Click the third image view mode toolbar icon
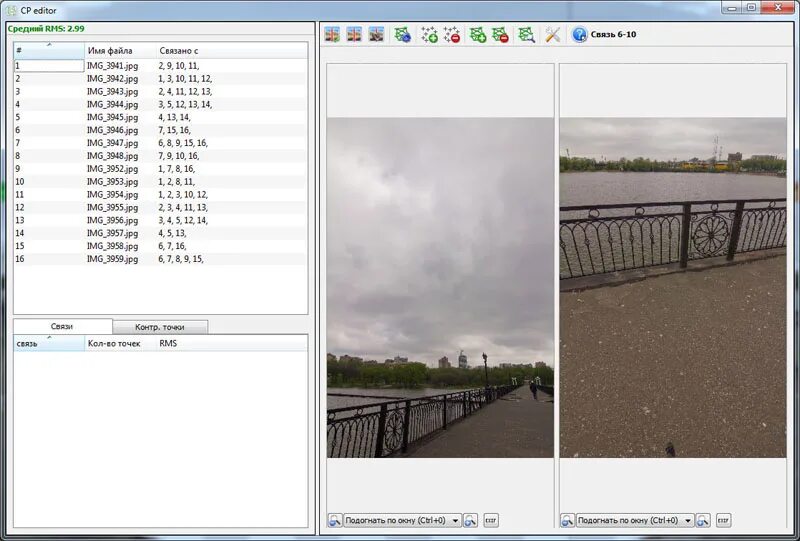The image size is (800, 541). (x=377, y=35)
